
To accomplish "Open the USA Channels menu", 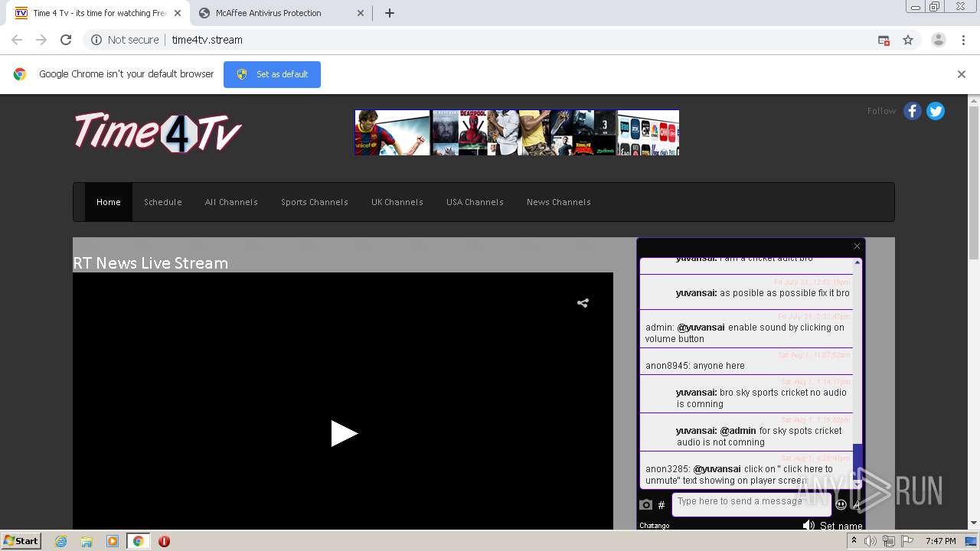I will tap(475, 202).
